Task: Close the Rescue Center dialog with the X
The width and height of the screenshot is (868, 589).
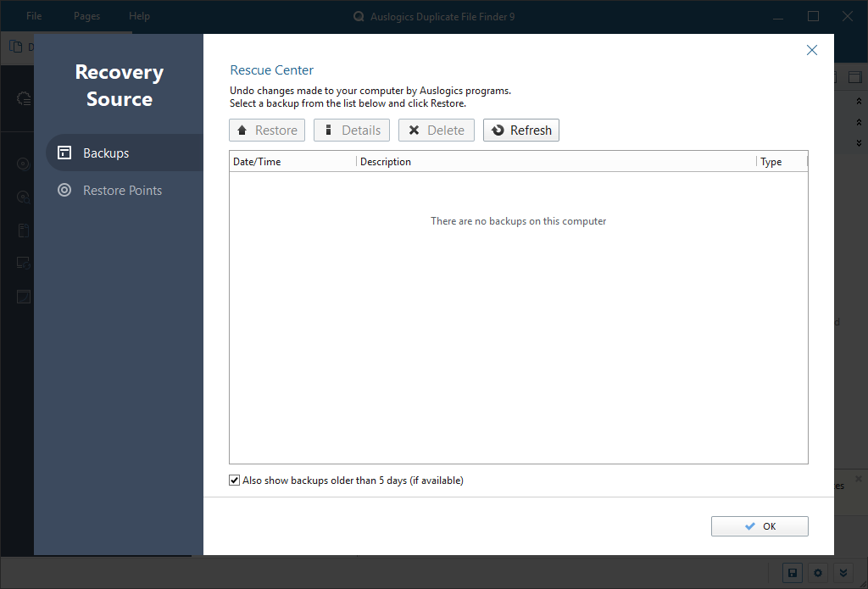Action: pyautogui.click(x=811, y=50)
